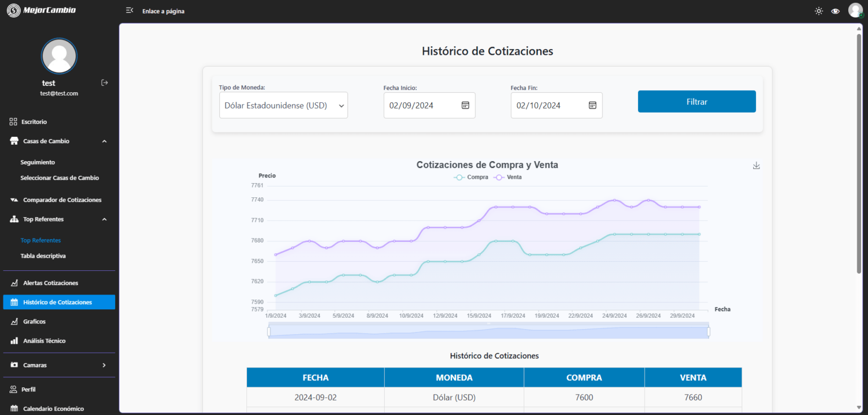Click the Filtrar button
Screen dimensions: 868x415
click(697, 102)
